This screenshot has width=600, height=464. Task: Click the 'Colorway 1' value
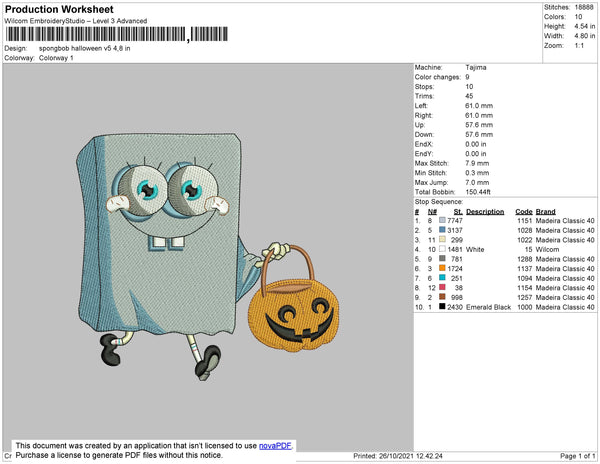click(x=56, y=58)
